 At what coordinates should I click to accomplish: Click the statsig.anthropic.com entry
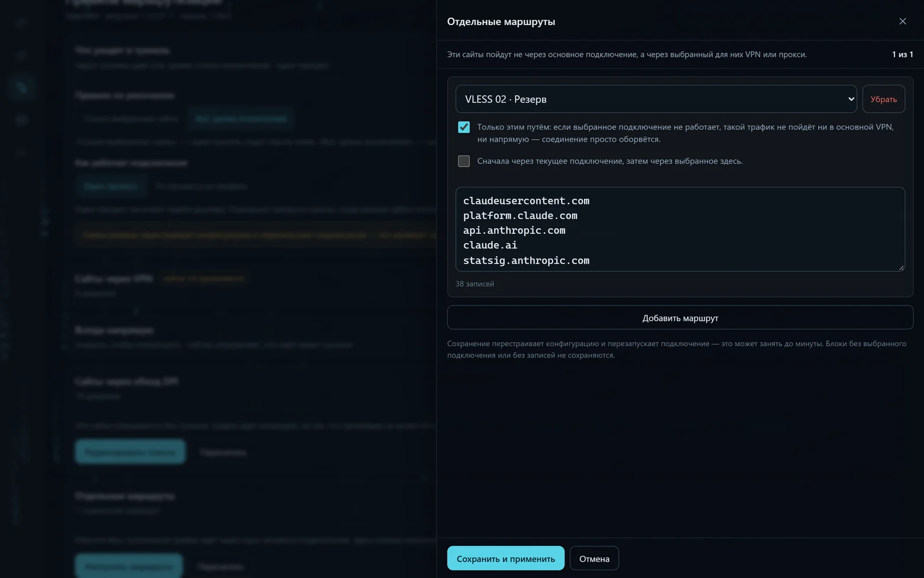tap(526, 261)
